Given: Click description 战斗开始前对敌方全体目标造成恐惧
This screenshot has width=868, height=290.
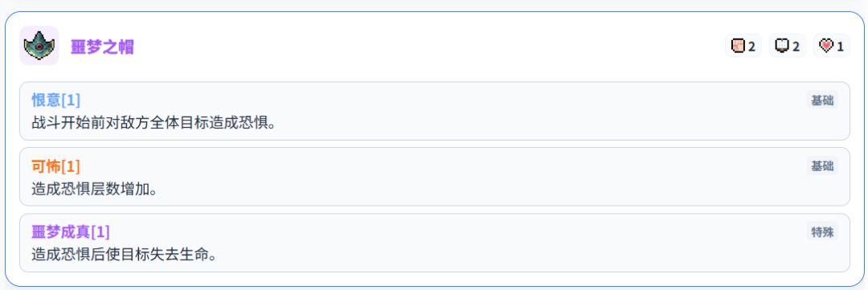Looking at the screenshot, I should coord(154,123).
